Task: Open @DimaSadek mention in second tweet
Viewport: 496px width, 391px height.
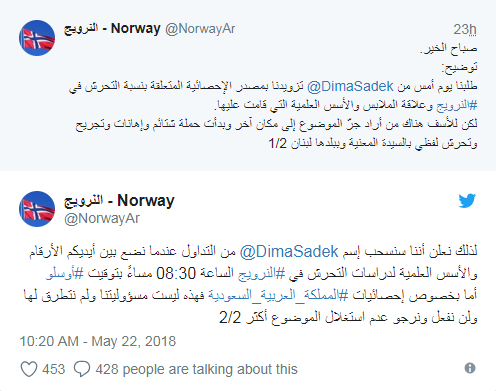Action: (x=289, y=251)
